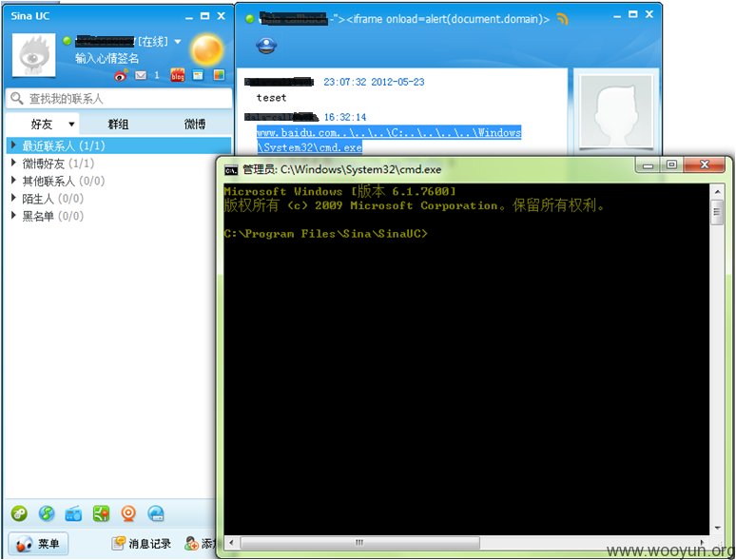Click the cmd scroll-down arrow
This screenshot has height=560, width=736.
(x=717, y=528)
